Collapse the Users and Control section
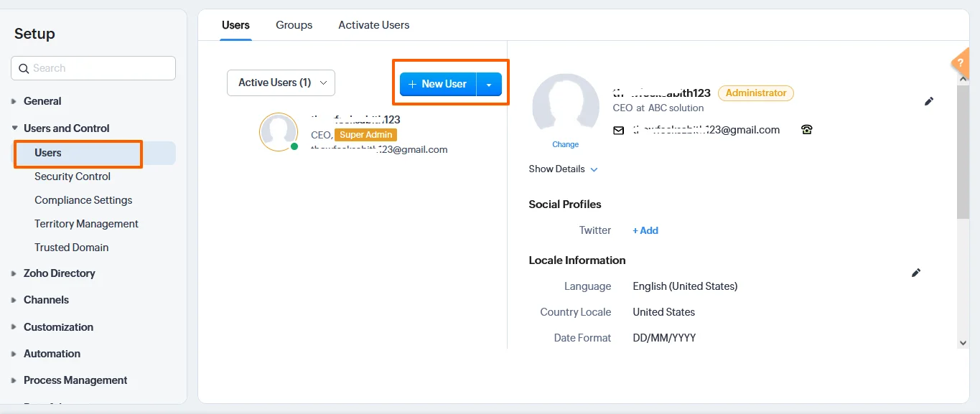This screenshot has width=980, height=414. [15, 128]
